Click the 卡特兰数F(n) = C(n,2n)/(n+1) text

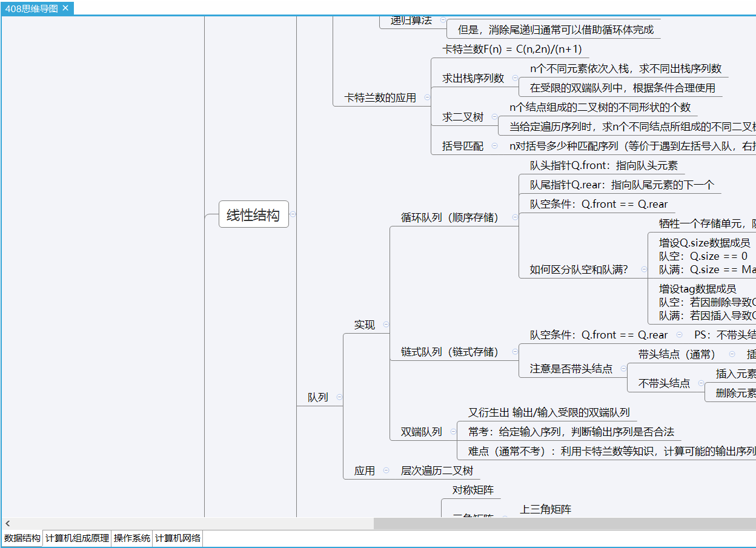coord(512,49)
